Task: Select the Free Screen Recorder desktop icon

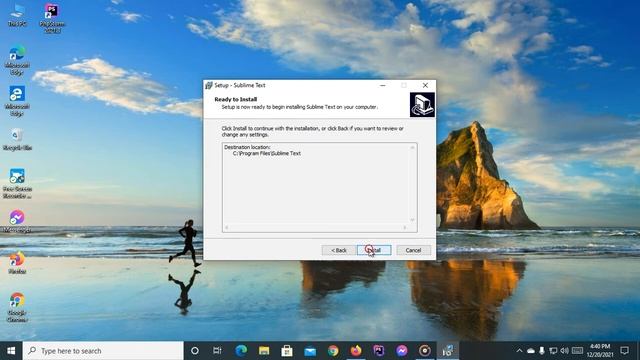Action: tap(17, 184)
